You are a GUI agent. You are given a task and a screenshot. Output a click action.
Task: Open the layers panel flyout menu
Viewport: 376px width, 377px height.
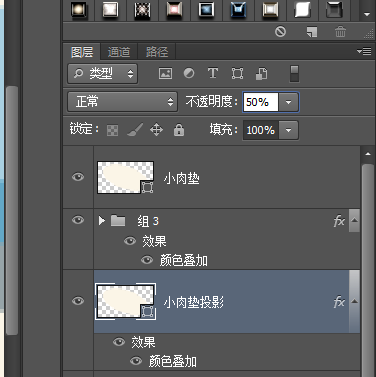pyautogui.click(x=364, y=51)
